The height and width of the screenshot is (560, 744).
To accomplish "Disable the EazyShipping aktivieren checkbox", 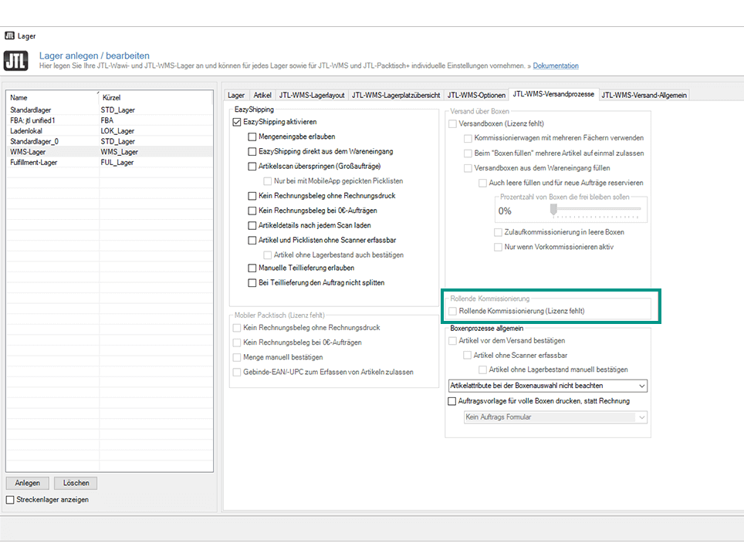I will [x=237, y=122].
